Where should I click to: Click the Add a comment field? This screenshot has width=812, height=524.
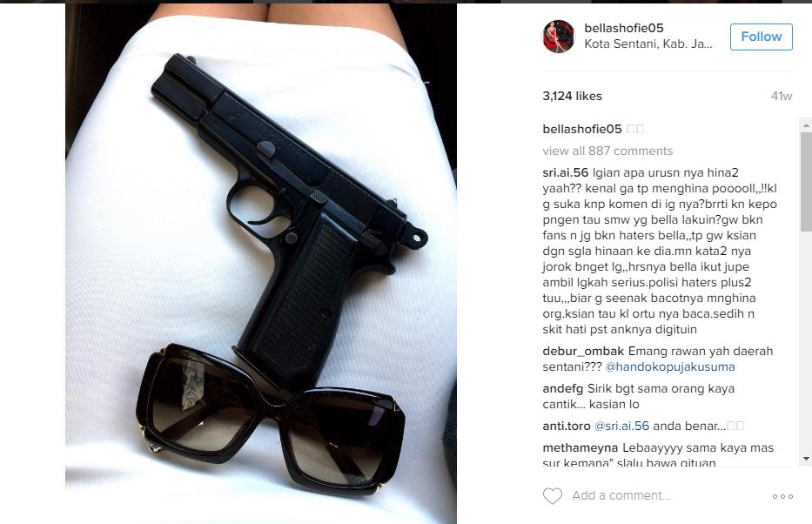coord(621,495)
